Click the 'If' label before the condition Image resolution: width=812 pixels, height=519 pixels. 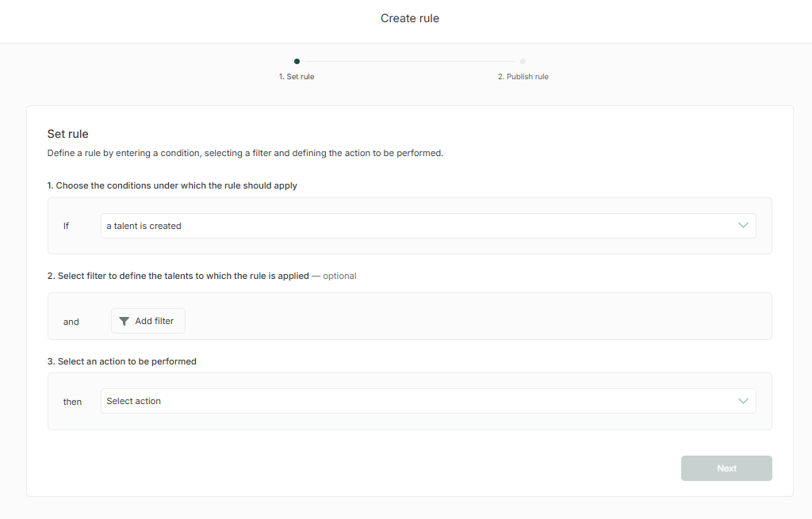(67, 226)
